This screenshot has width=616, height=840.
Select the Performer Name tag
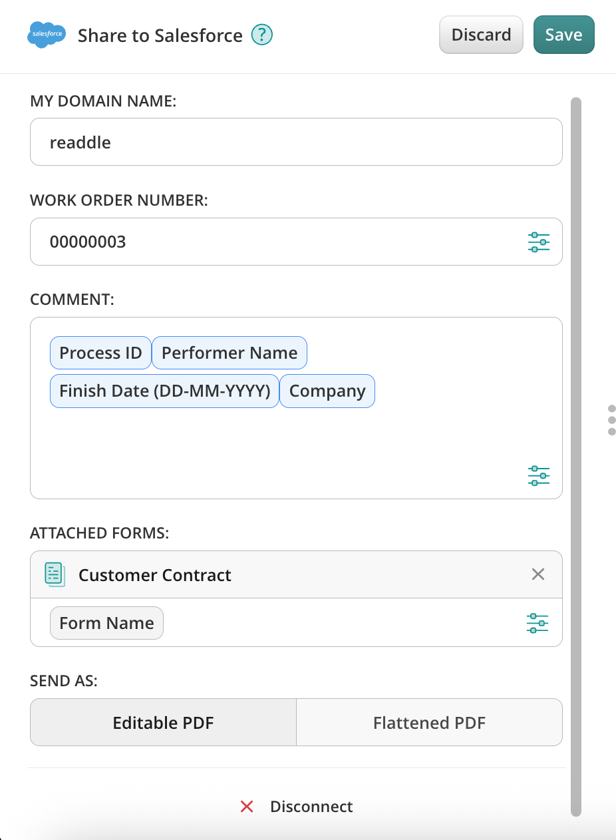(x=230, y=353)
